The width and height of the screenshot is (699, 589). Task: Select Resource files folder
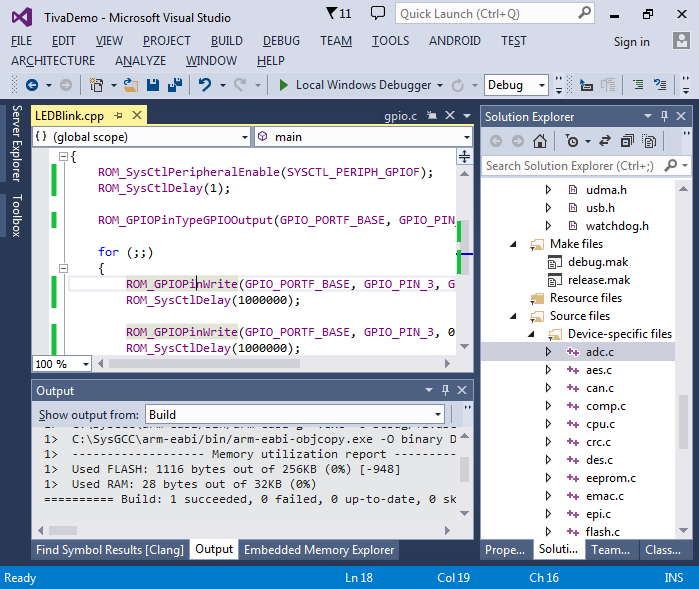(x=586, y=298)
